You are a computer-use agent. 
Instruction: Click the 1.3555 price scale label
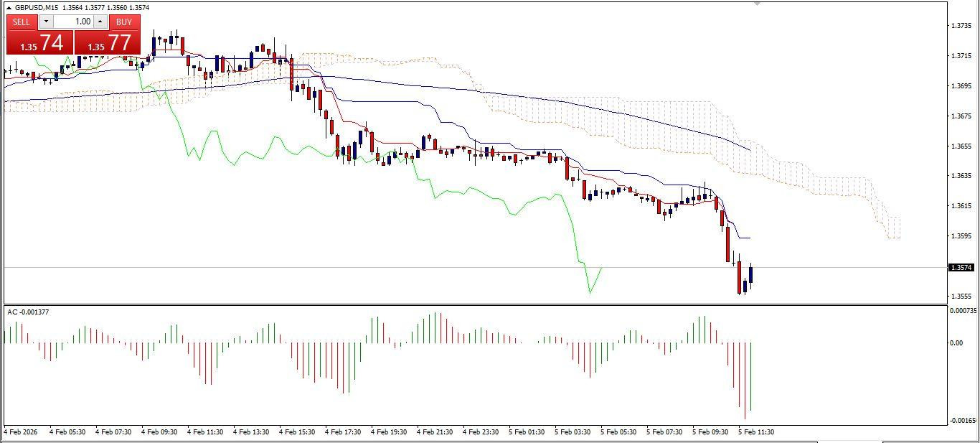click(961, 296)
